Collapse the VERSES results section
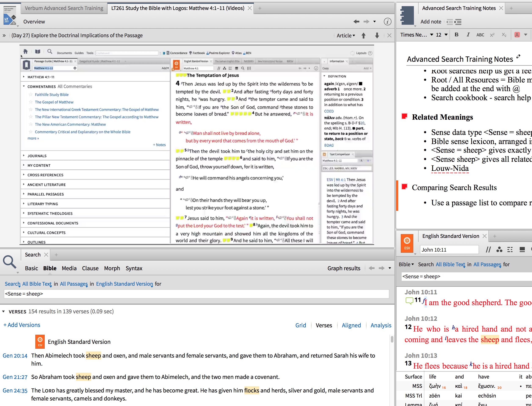The image size is (532, 406). click(x=4, y=312)
